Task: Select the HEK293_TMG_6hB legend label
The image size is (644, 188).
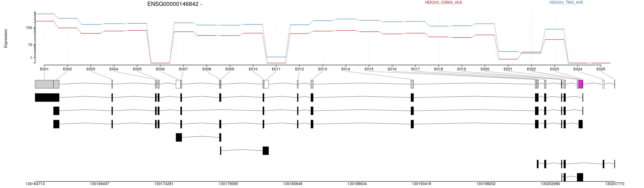Action: [566, 2]
